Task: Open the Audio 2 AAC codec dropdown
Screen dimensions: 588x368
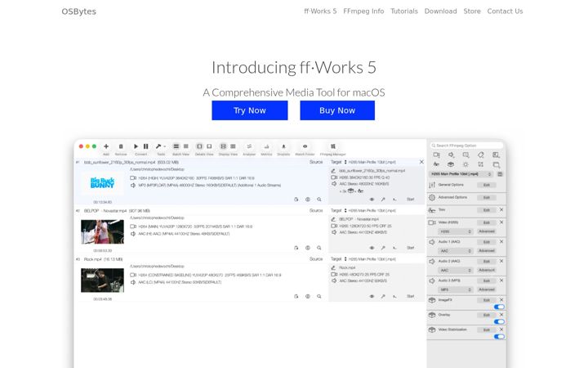Action: [x=455, y=271]
